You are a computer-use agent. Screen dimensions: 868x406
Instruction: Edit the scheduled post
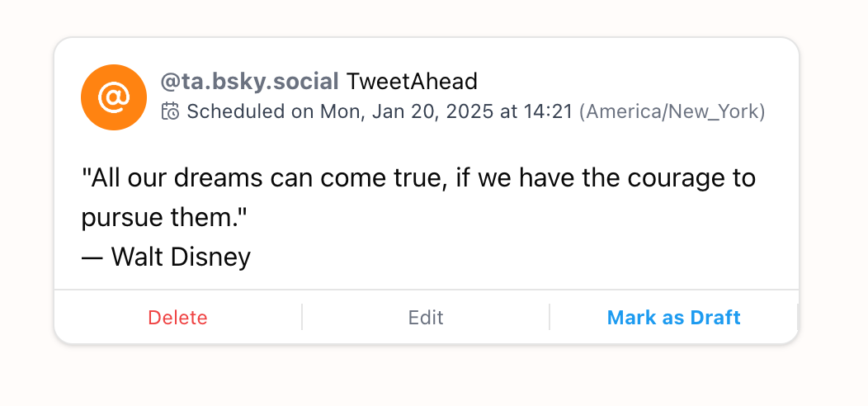[426, 318]
